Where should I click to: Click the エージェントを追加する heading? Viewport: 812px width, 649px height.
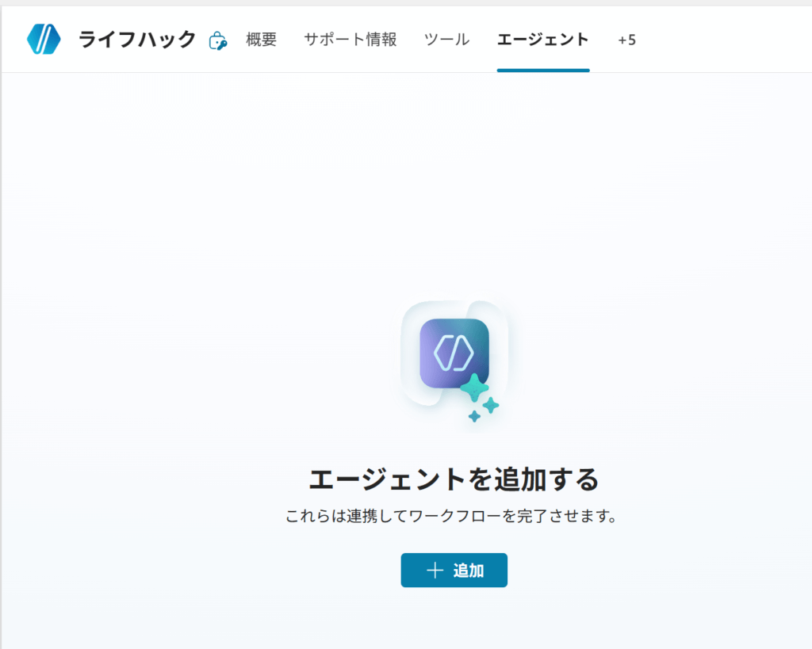click(453, 479)
